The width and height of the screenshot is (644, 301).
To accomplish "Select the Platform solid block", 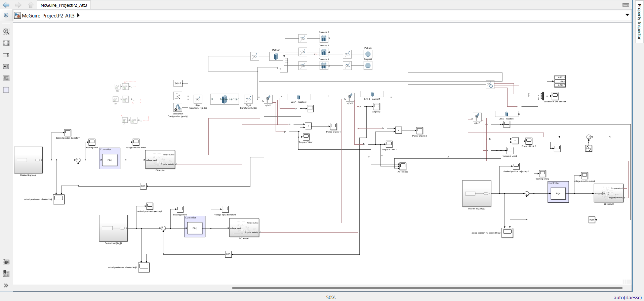I will tap(276, 56).
